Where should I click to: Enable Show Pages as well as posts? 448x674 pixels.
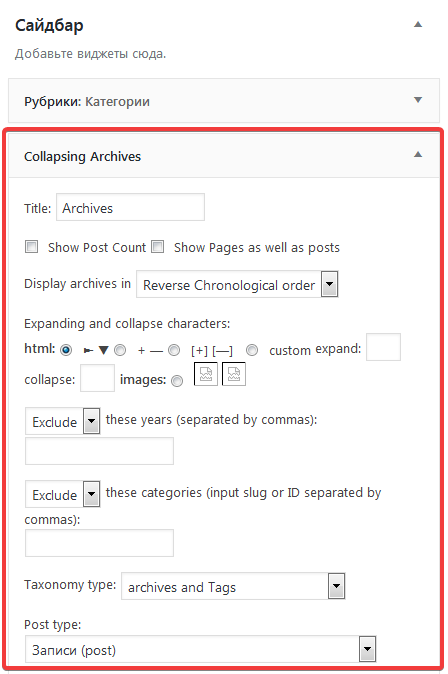[x=158, y=246]
